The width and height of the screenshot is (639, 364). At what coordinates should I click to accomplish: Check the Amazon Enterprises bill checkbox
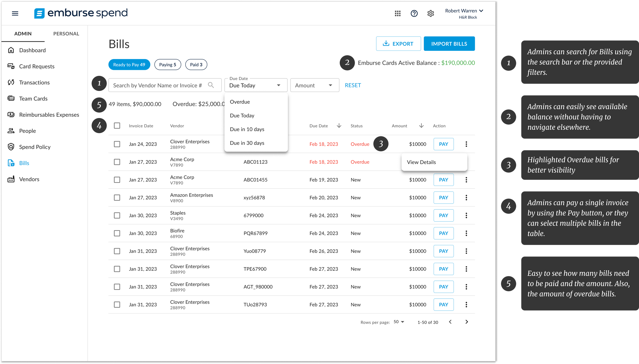click(x=117, y=197)
